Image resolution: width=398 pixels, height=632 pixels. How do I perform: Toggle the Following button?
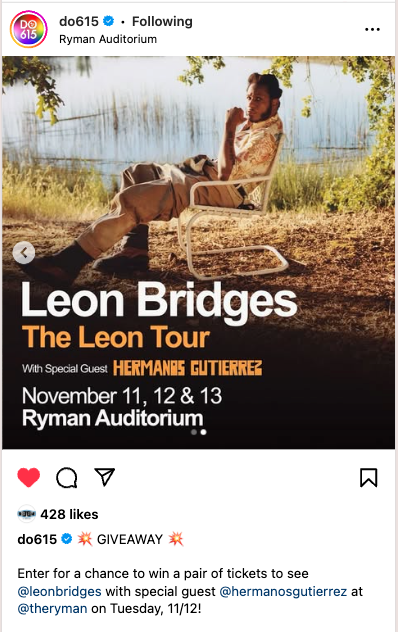[x=162, y=21]
